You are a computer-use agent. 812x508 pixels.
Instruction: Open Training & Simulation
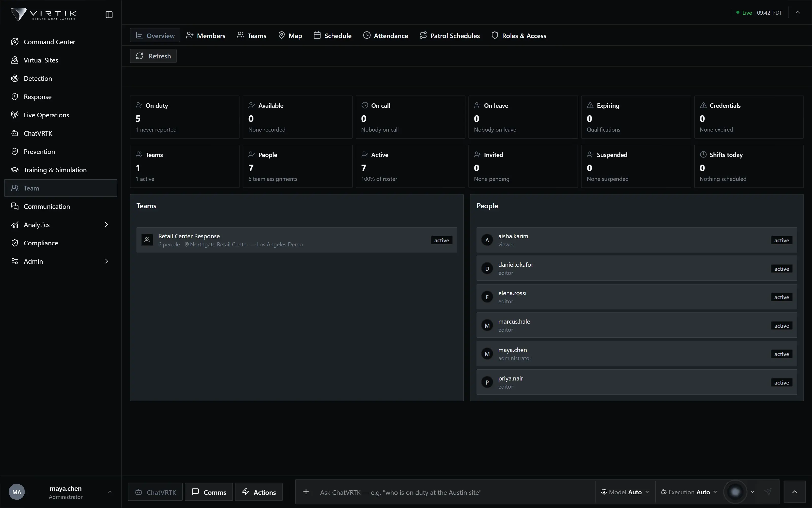point(60,170)
